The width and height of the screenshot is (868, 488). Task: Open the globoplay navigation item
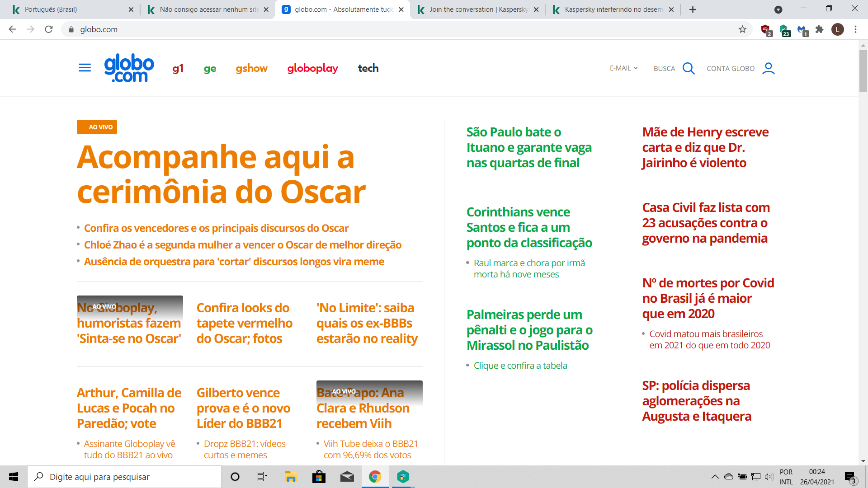point(312,68)
